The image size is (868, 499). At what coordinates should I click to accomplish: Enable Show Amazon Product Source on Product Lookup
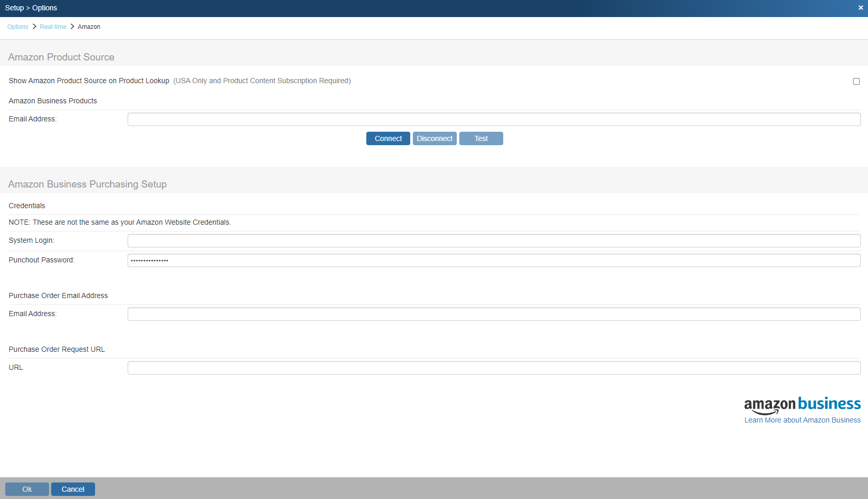[856, 81]
